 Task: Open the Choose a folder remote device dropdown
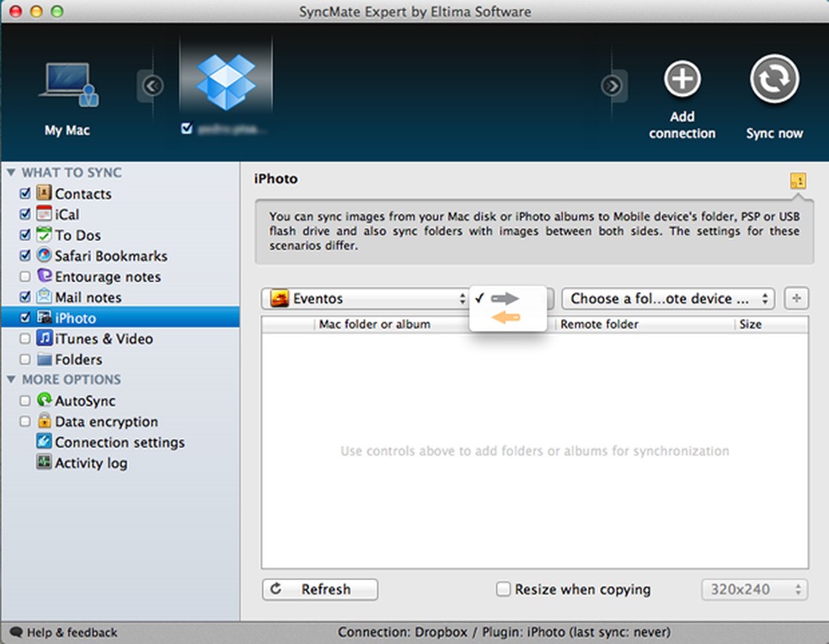click(668, 299)
